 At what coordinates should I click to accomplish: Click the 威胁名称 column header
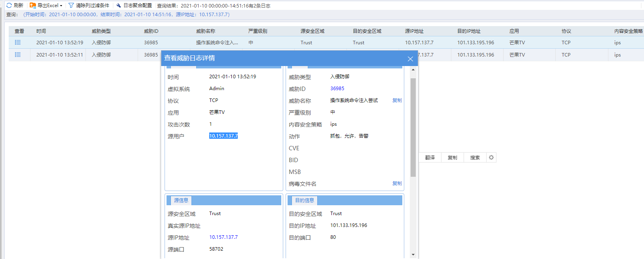click(206, 31)
